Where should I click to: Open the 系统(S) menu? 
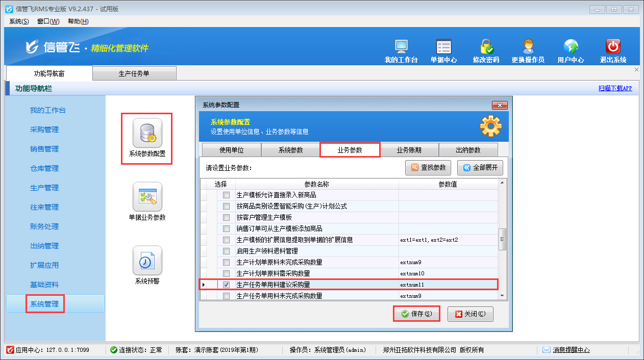pyautogui.click(x=19, y=21)
